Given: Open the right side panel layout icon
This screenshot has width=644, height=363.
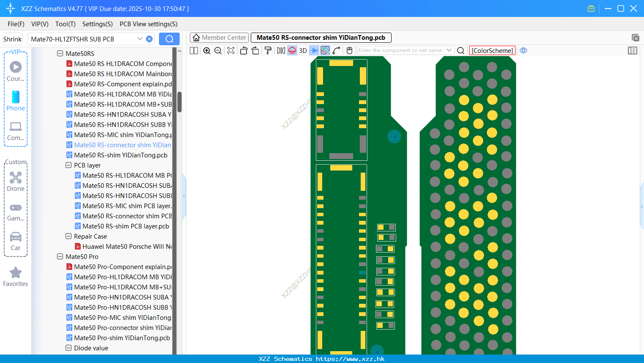Looking at the screenshot, I should (x=633, y=50).
